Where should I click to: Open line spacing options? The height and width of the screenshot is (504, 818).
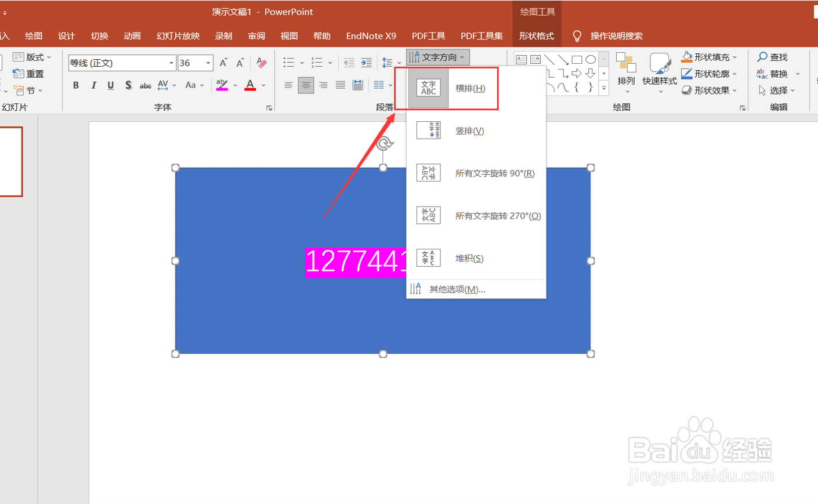pos(391,63)
